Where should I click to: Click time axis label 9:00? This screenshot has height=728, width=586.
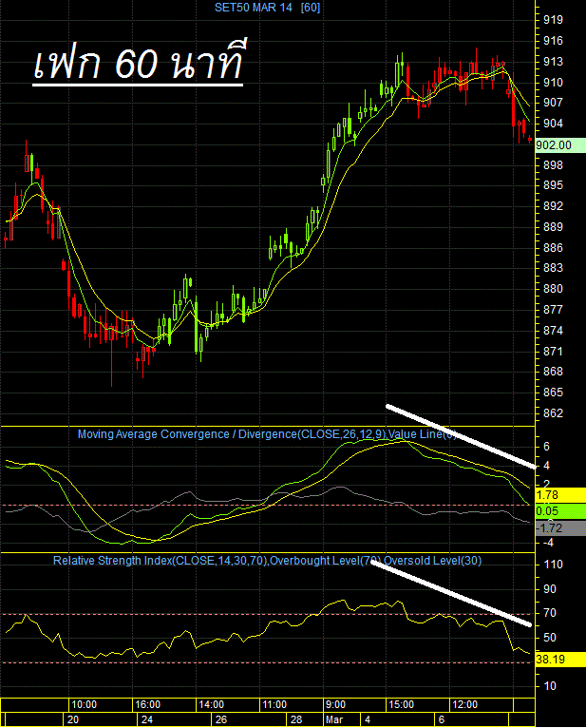335,705
